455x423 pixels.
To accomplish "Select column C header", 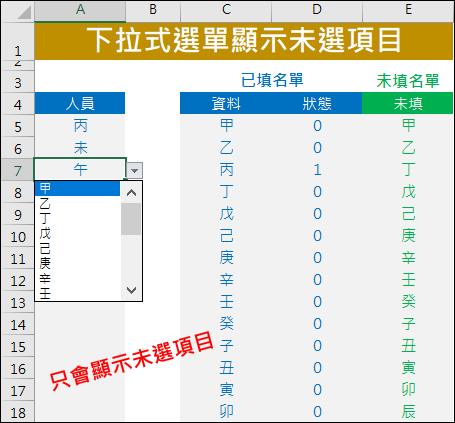I will (x=226, y=10).
